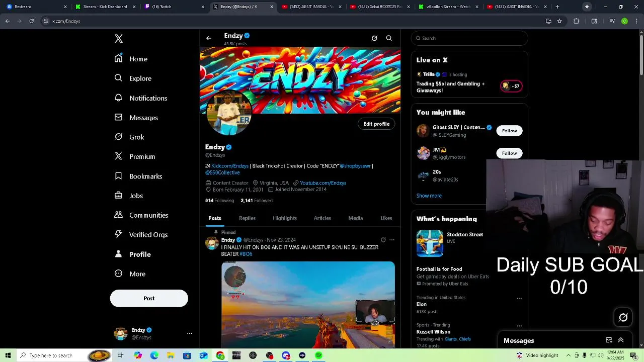The image size is (644, 362).
Task: Click Grok icon in profile header
Action: pos(374,38)
